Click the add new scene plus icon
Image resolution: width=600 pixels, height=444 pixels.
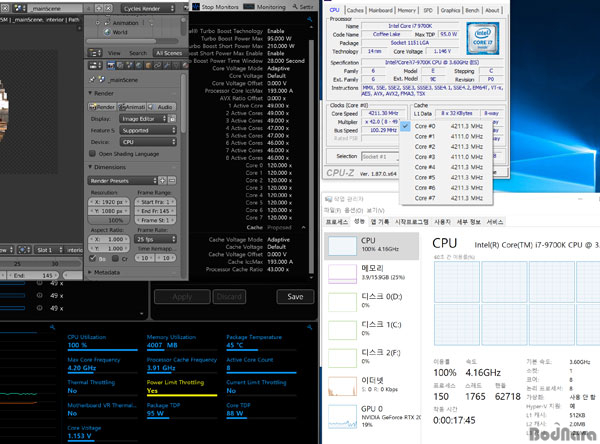tap(99, 8)
